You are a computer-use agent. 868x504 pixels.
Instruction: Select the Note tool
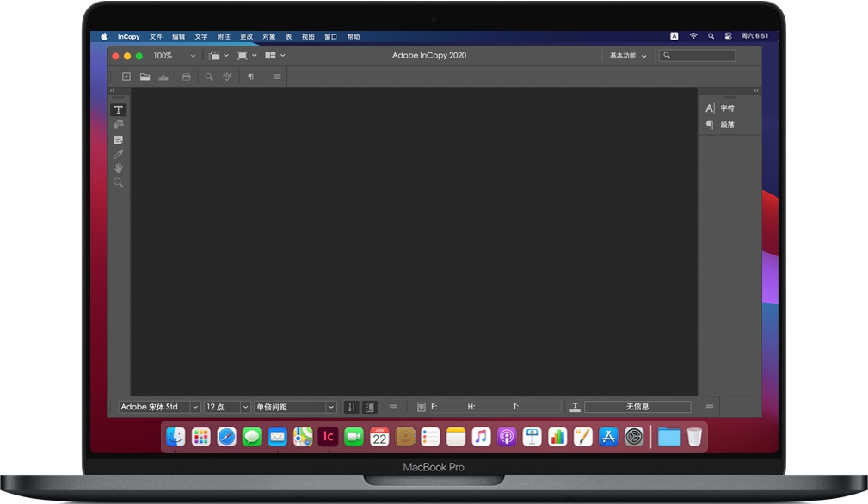click(x=119, y=139)
